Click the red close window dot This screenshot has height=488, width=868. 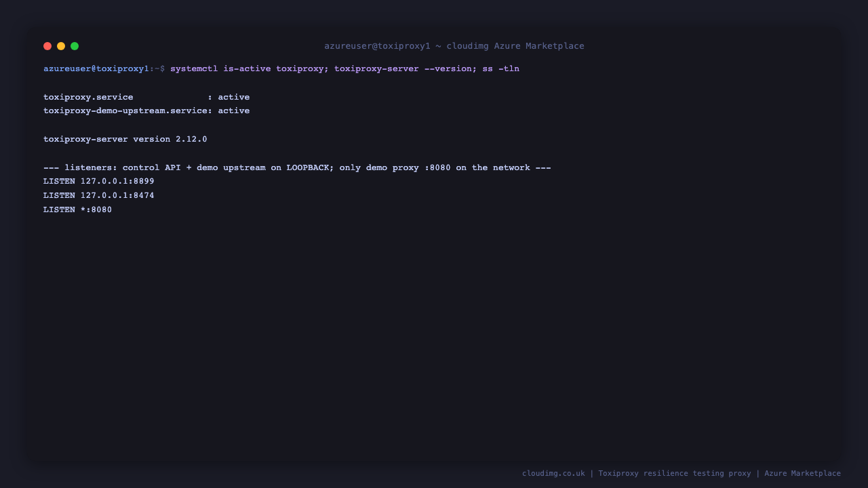tap(47, 46)
